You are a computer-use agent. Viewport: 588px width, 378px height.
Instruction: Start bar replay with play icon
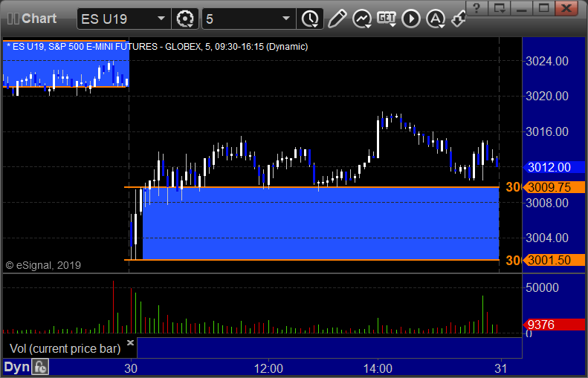(411, 19)
